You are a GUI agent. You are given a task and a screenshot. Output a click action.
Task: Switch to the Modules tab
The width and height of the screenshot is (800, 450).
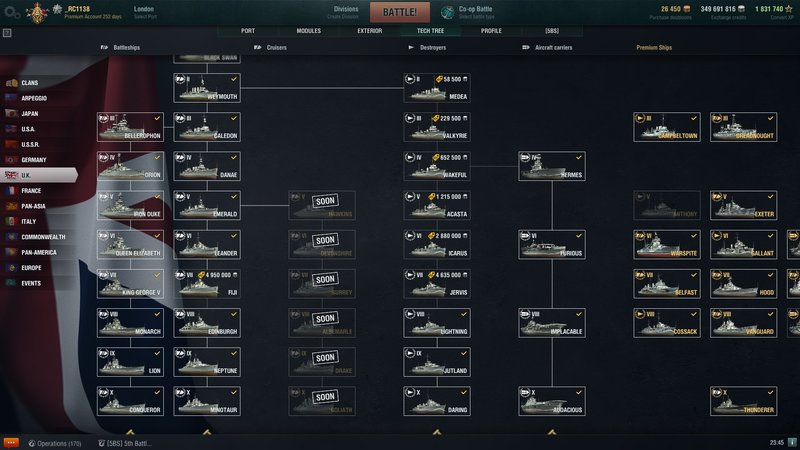click(x=309, y=31)
